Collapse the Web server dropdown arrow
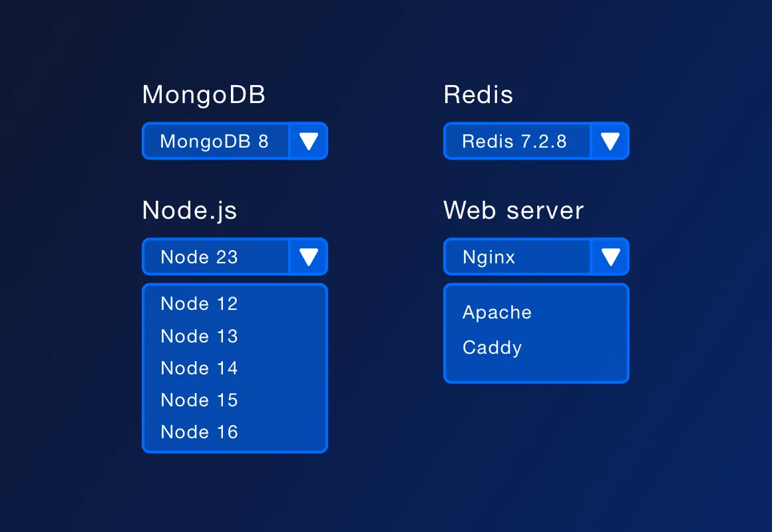Viewport: 772px width, 532px height. click(x=610, y=257)
